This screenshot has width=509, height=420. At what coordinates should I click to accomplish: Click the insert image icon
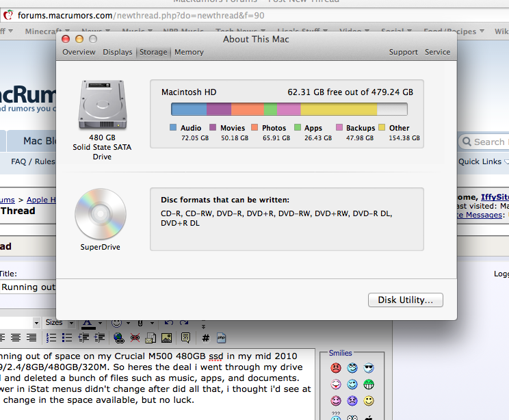[166, 338]
